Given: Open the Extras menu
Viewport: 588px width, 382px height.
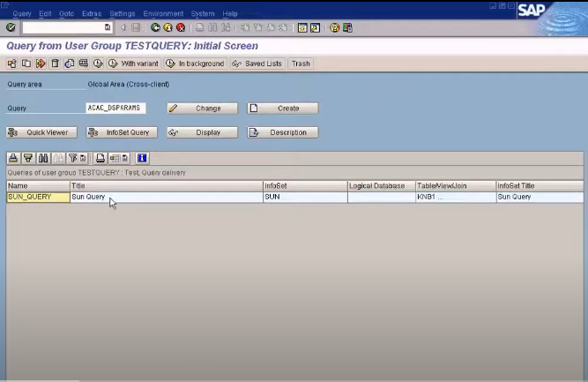Looking at the screenshot, I should coord(92,13).
